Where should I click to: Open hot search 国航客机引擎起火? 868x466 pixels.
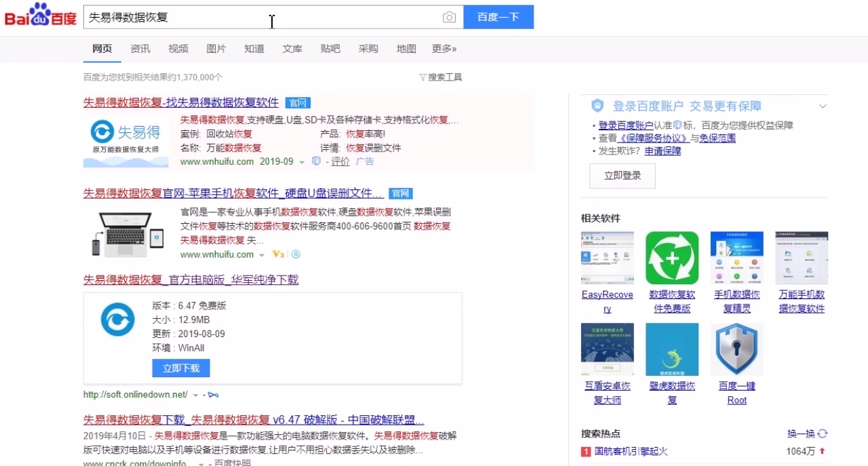631,451
